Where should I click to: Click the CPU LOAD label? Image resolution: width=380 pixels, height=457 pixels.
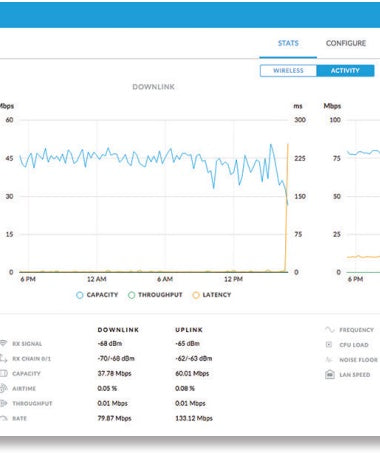(x=354, y=345)
